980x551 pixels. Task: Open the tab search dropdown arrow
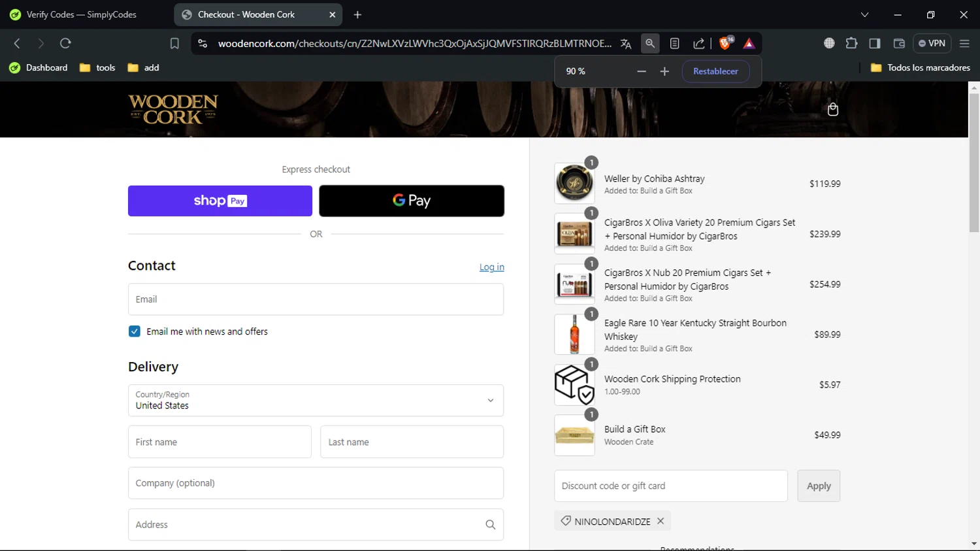864,14
